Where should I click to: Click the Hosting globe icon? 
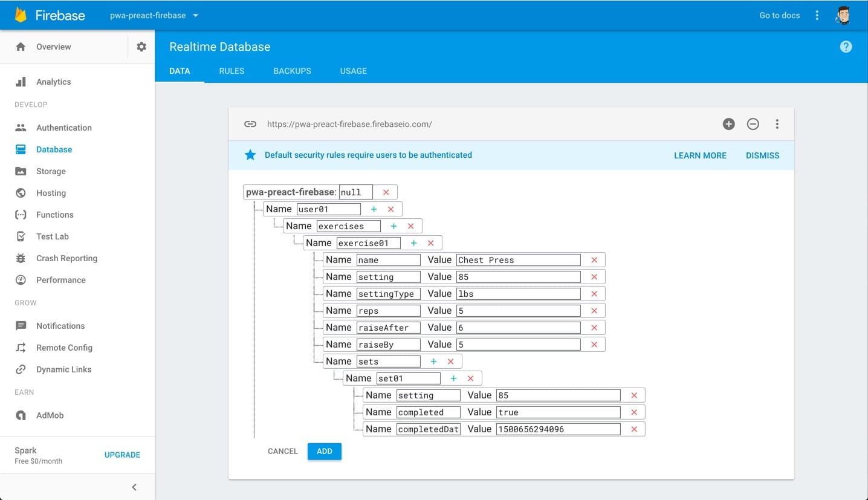(x=21, y=193)
